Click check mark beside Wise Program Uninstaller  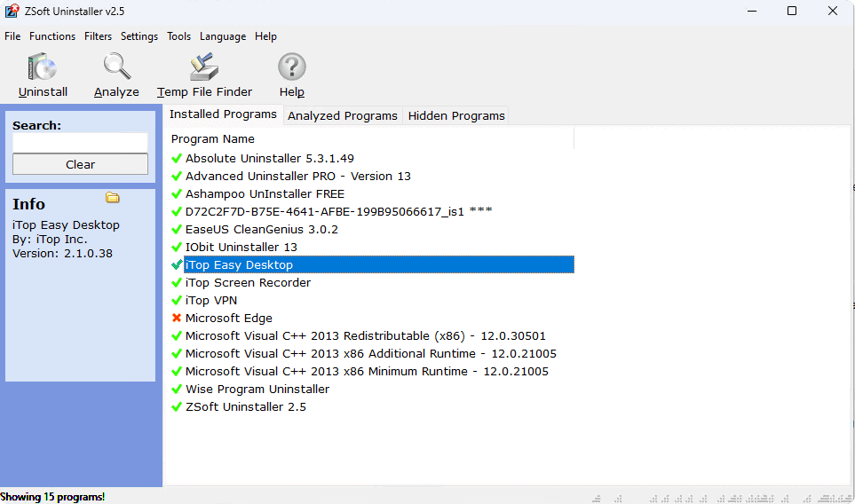[176, 389]
